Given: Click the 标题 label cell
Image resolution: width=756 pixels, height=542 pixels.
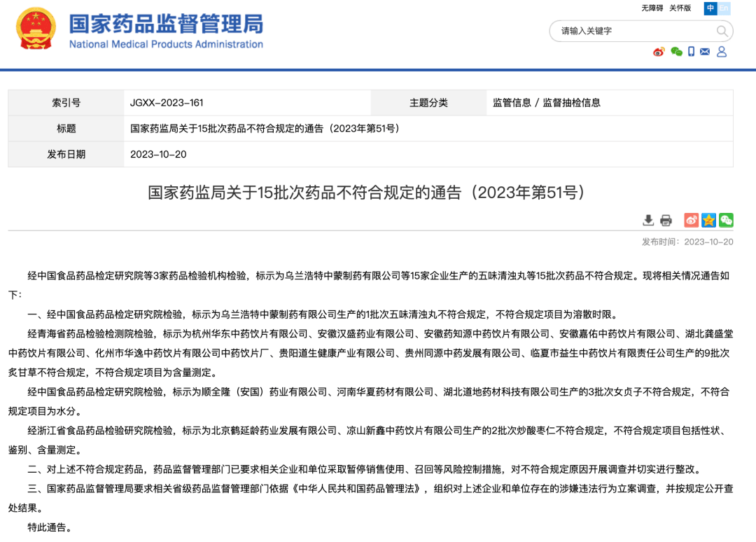Looking at the screenshot, I should tap(66, 129).
